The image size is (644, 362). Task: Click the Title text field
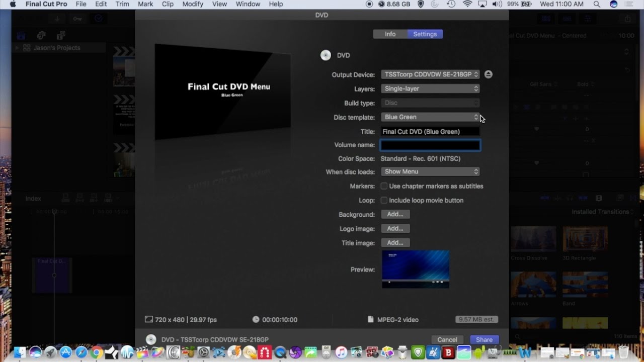tap(430, 132)
